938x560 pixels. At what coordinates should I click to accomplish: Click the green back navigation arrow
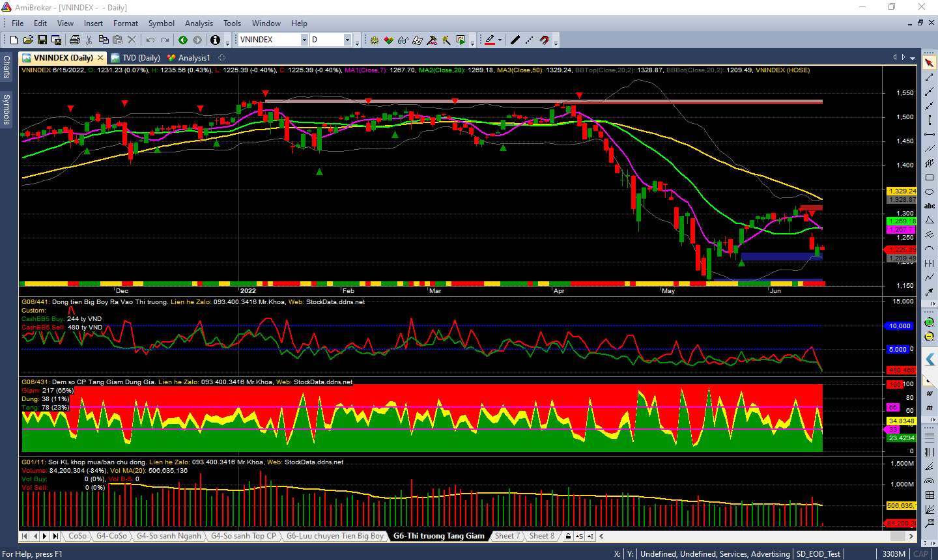click(x=183, y=40)
